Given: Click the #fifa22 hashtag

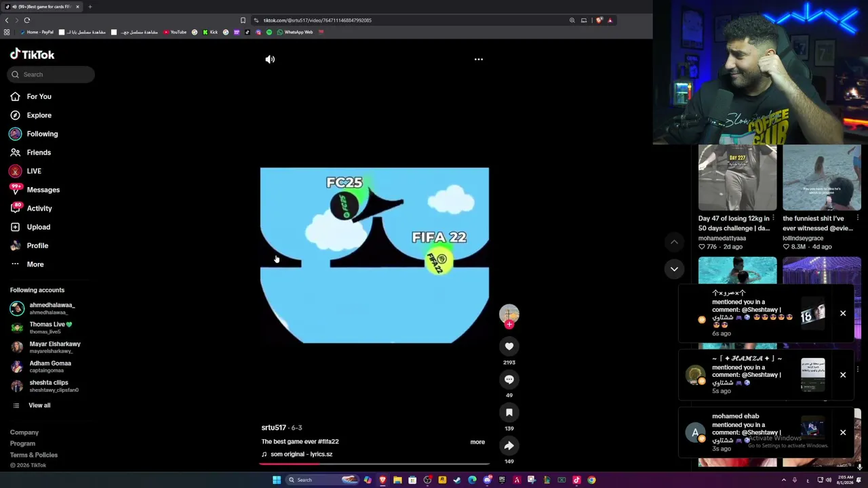Looking at the screenshot, I should point(328,442).
